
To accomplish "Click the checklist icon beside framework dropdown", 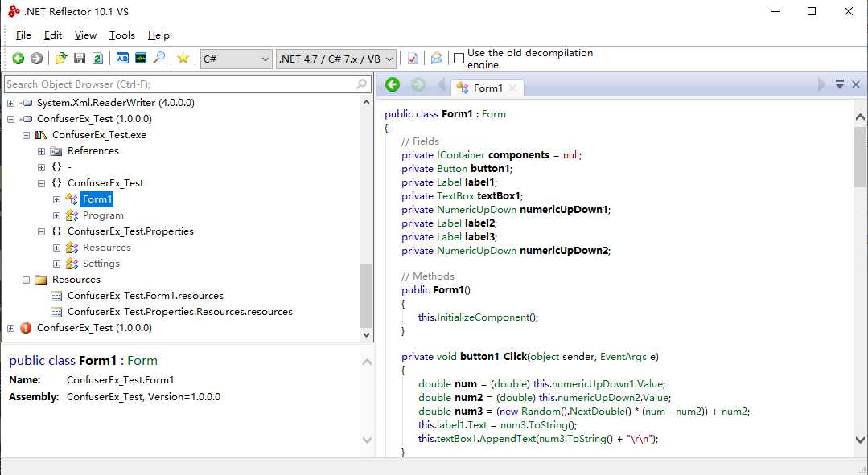I will tap(413, 58).
